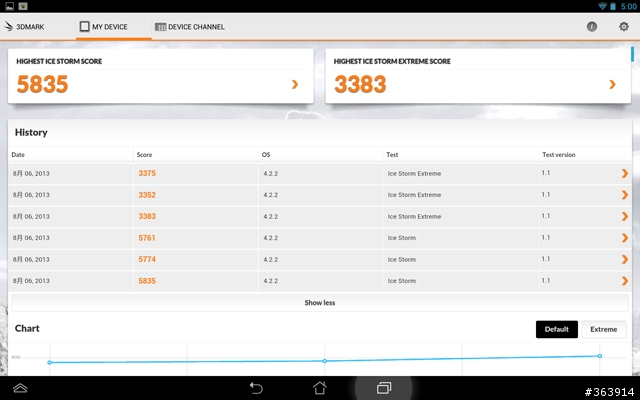Open details arrow for score 5761
Viewport: 640px width, 400px height.
[x=624, y=238]
